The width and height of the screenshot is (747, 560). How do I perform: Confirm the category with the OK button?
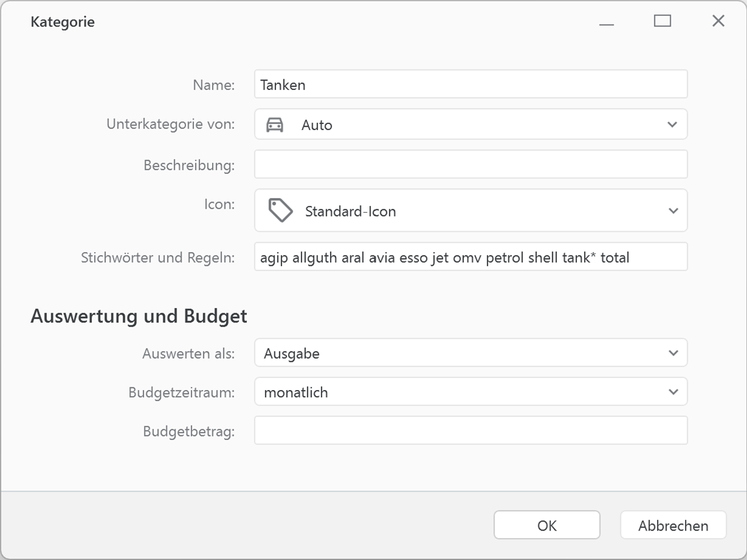[x=546, y=525]
